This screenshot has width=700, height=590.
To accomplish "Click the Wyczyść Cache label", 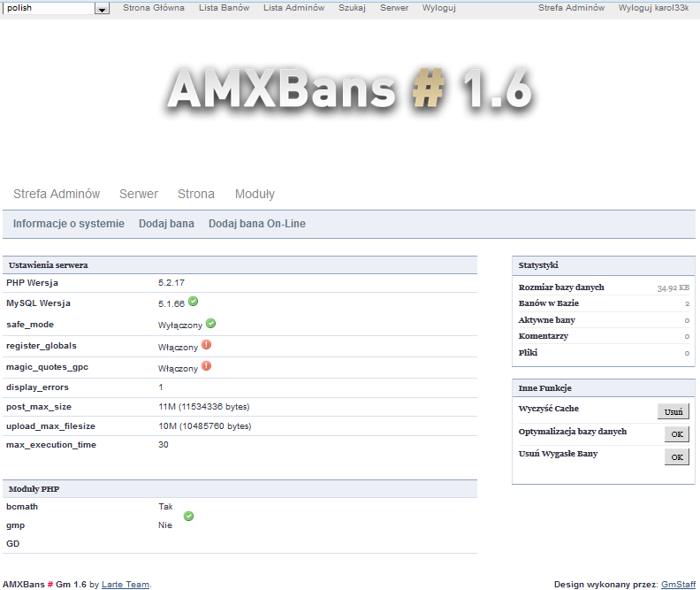I will [x=549, y=409].
